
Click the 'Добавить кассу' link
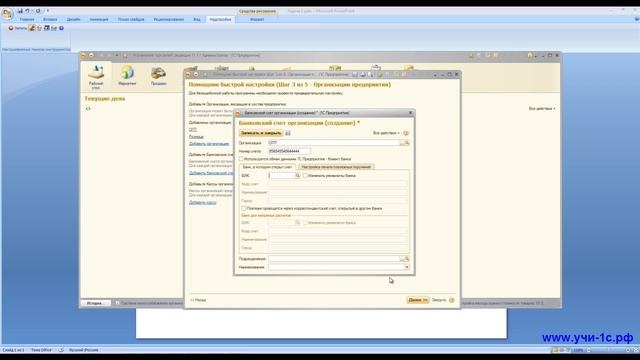(x=202, y=202)
